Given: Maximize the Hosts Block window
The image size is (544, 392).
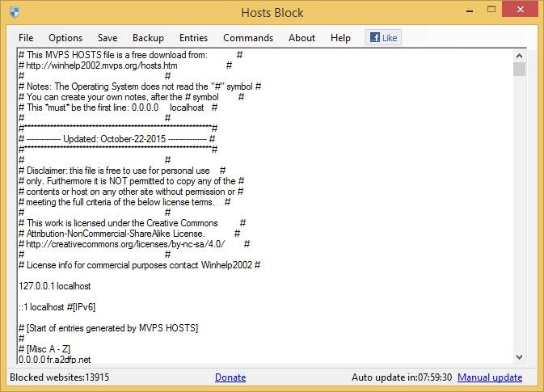Looking at the screenshot, I should [x=491, y=10].
